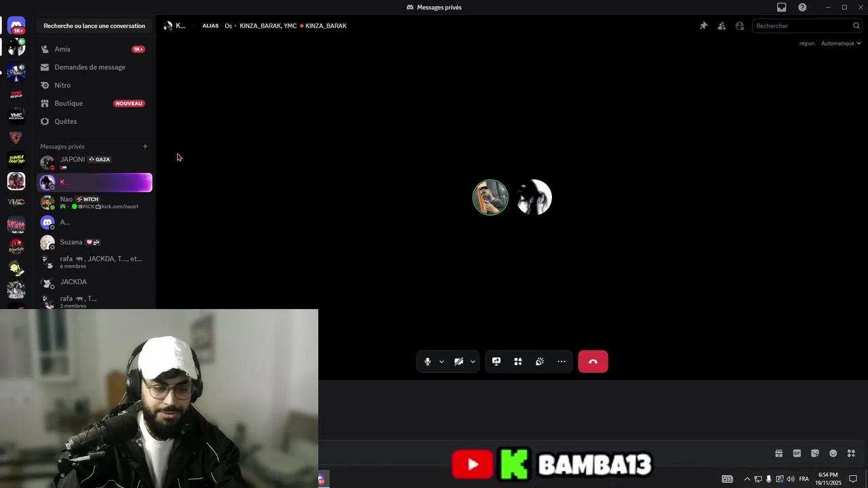Open conversation with Nao
Viewport: 868px width, 488px height.
click(x=94, y=202)
